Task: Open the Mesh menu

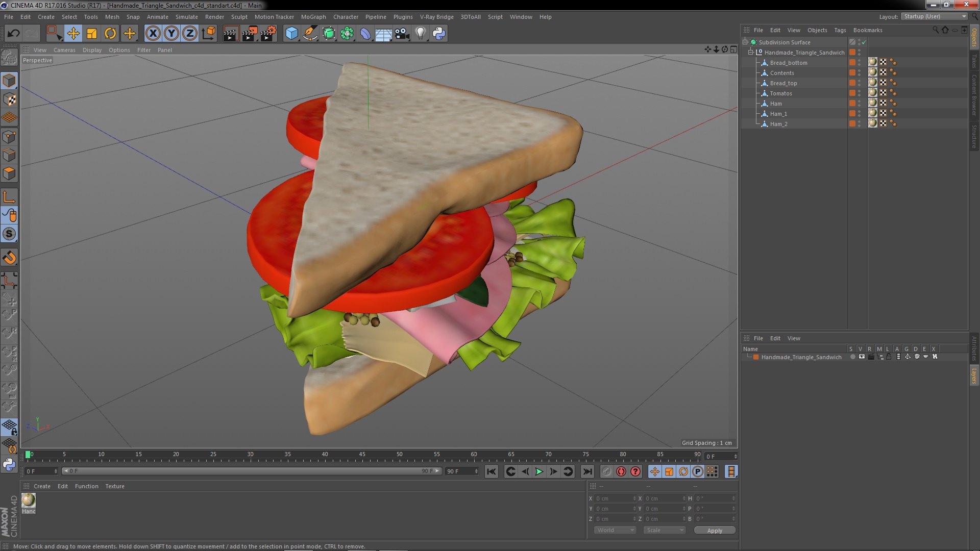Action: tap(112, 17)
